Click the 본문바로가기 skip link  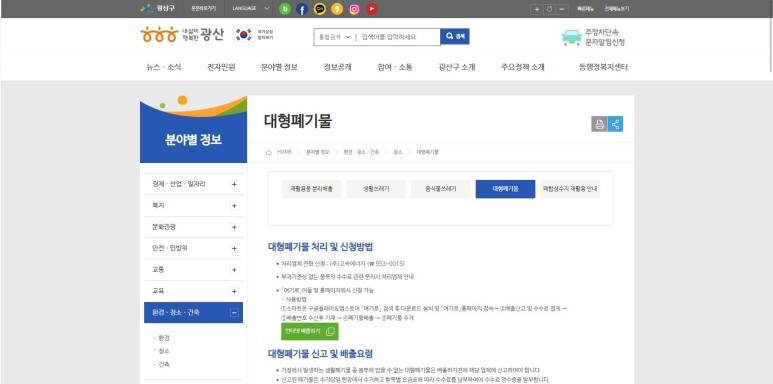click(203, 8)
